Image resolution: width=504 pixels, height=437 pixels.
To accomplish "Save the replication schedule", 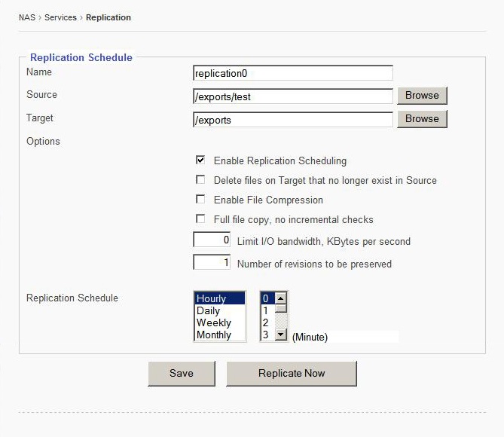I will (x=181, y=374).
